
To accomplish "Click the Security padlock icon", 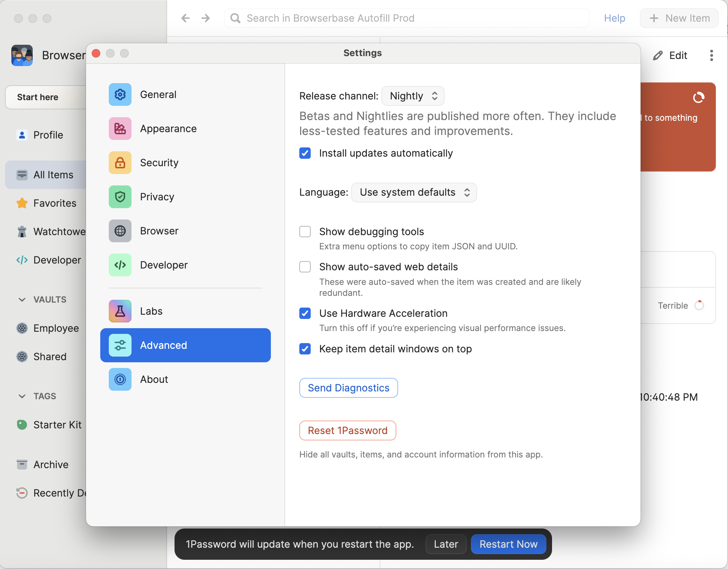I will [x=120, y=163].
